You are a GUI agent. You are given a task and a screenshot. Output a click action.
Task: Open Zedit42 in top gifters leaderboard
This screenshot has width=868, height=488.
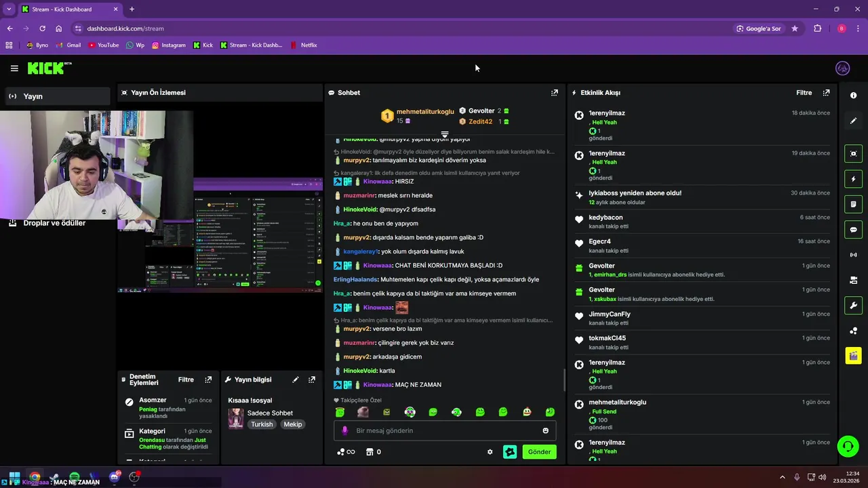480,122
